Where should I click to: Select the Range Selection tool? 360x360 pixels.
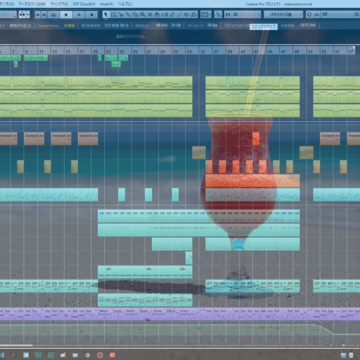coord(113,15)
